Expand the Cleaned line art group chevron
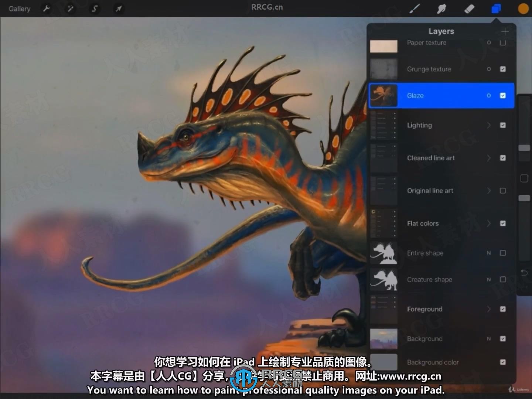Image resolution: width=532 pixels, height=399 pixels. pos(489,158)
